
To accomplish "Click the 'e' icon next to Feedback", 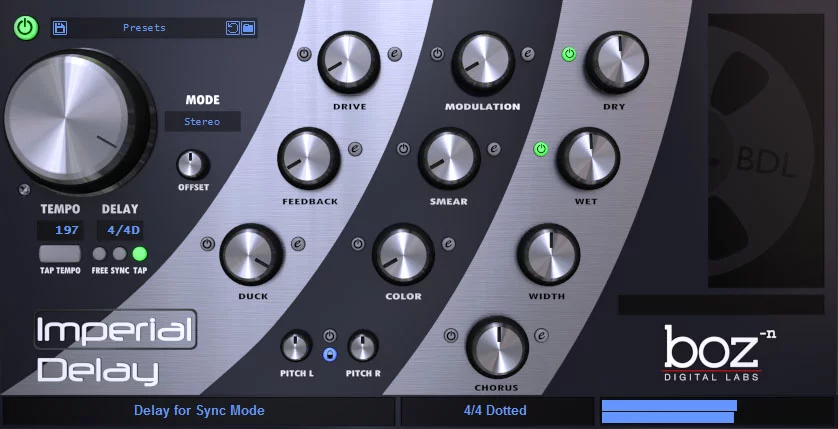I will tap(355, 149).
